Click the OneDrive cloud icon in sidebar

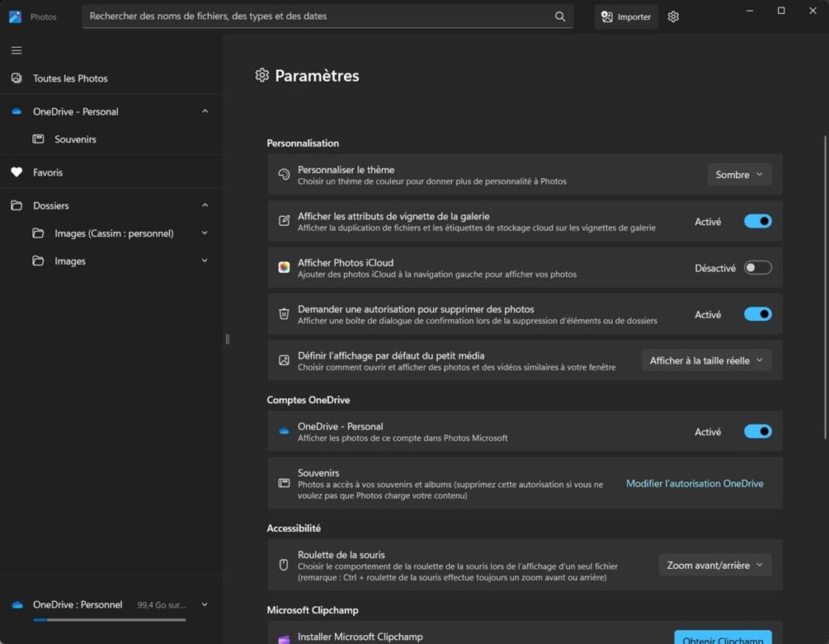tap(16, 112)
